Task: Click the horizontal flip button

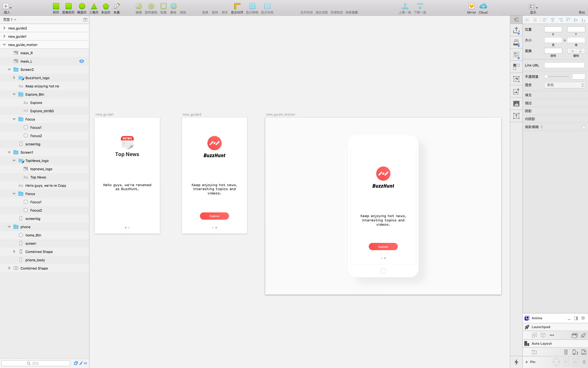Action: (571, 51)
